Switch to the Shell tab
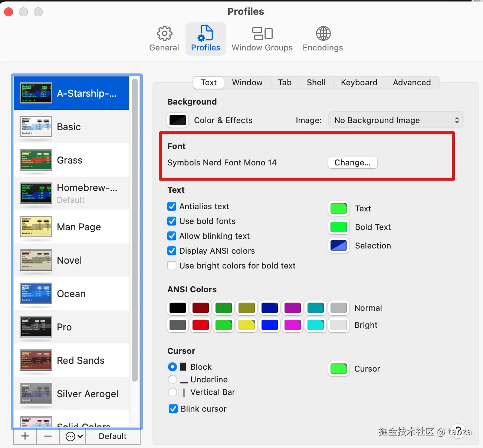This screenshot has height=448, width=483. pos(316,82)
